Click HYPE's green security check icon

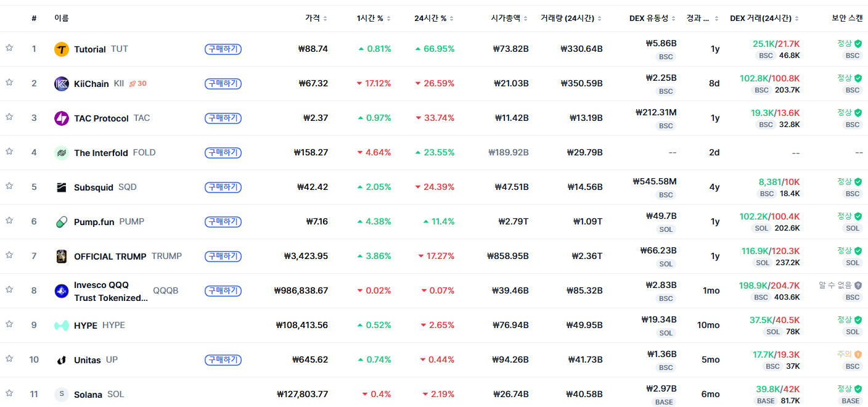[858, 320]
